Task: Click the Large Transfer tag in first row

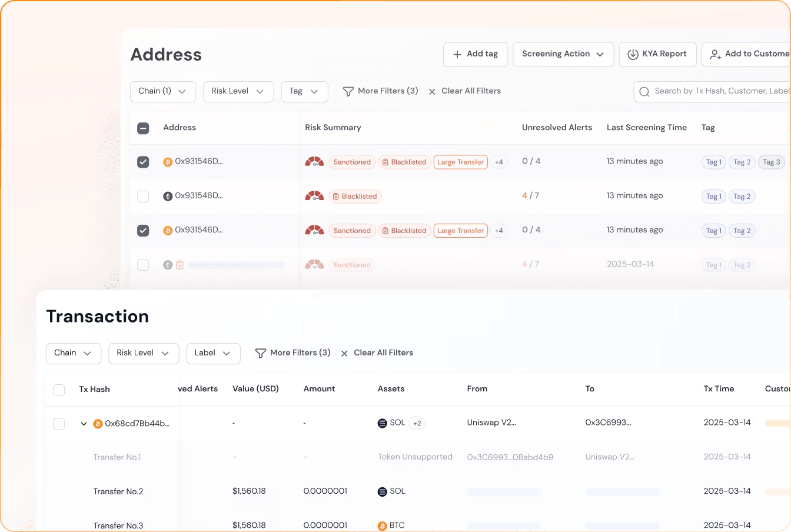Action: tap(460, 162)
